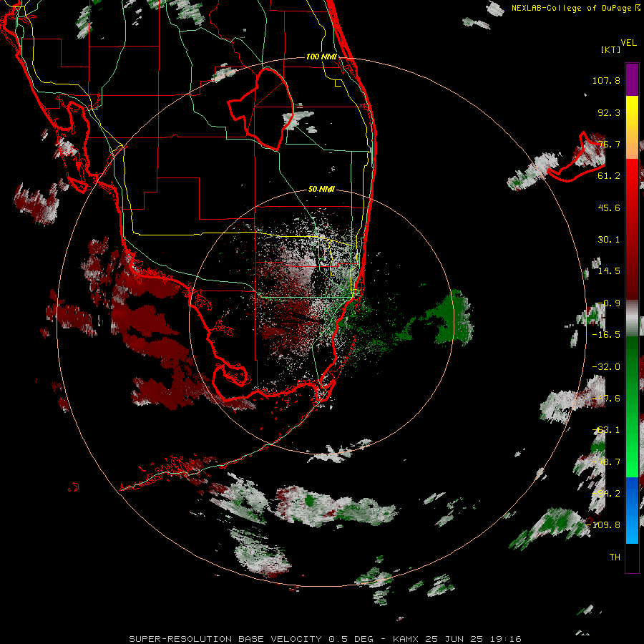The width and height of the screenshot is (644, 644).
Task: Pick the light blue segment of the color bar
Action: (x=632, y=530)
